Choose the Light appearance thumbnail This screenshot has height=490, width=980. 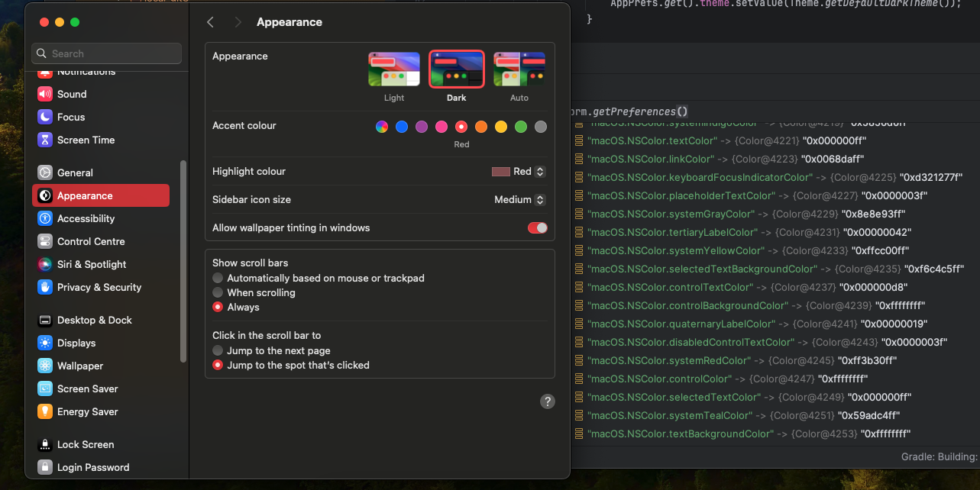[x=394, y=69]
